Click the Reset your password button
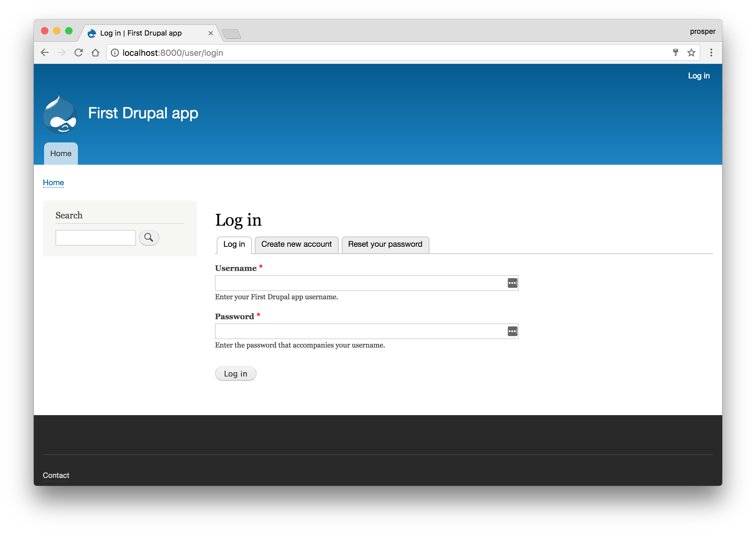The height and width of the screenshot is (534, 756). [x=385, y=244]
